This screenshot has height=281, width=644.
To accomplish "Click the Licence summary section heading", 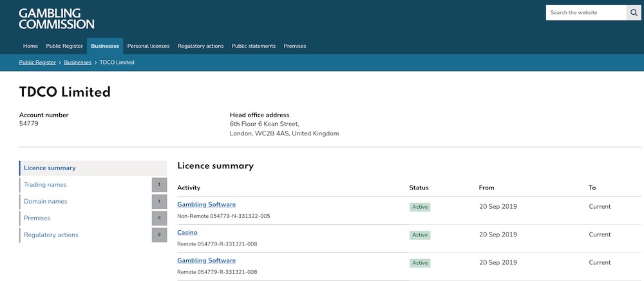I will (216, 166).
